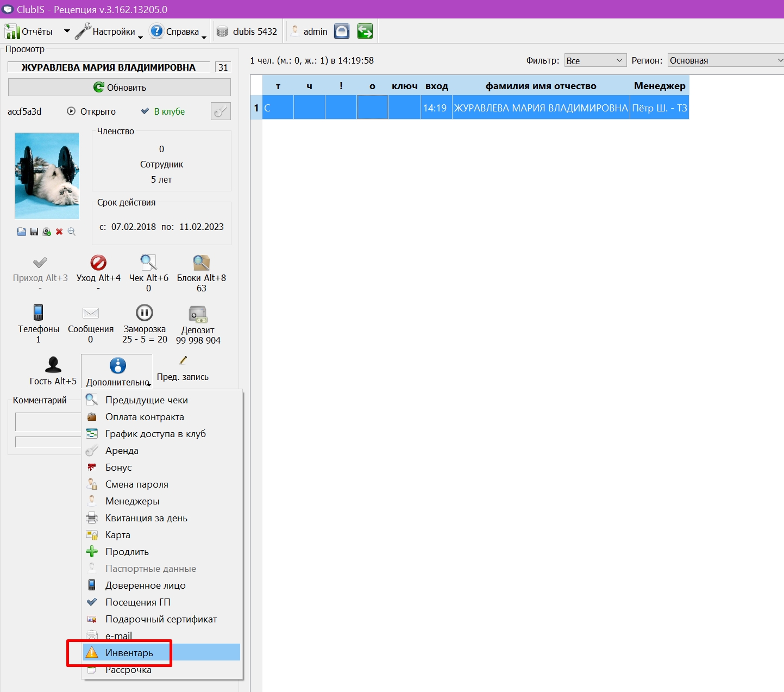Click the red delete photo icon
Viewport: 784px width, 692px height.
pos(59,232)
